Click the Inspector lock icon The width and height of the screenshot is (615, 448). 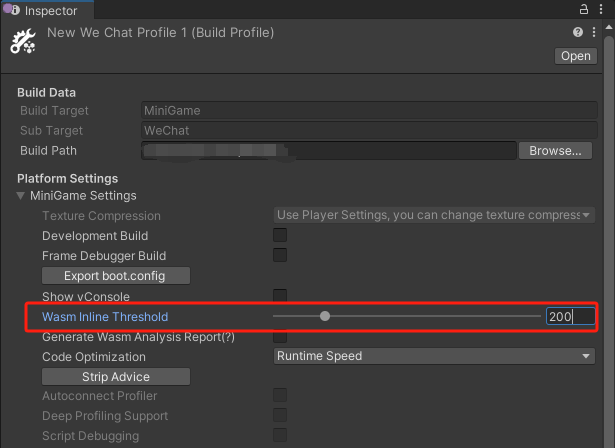click(x=583, y=9)
